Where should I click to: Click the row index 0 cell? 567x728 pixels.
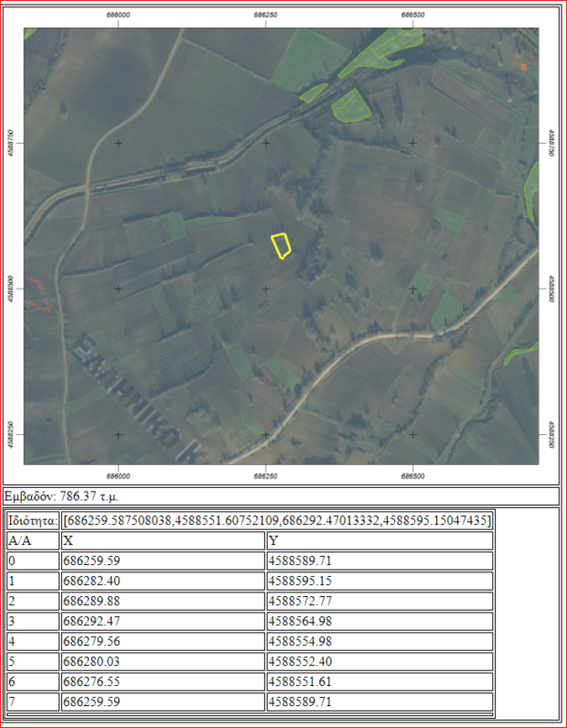click(x=31, y=561)
